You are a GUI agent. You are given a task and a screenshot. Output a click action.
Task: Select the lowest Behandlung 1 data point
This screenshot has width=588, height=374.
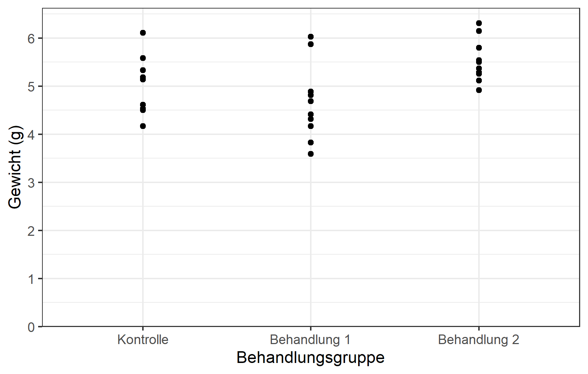click(x=311, y=154)
